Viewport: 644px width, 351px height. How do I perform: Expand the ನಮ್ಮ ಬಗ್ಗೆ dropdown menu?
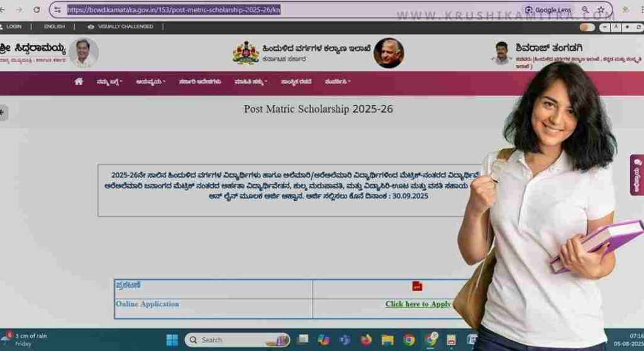(x=109, y=82)
